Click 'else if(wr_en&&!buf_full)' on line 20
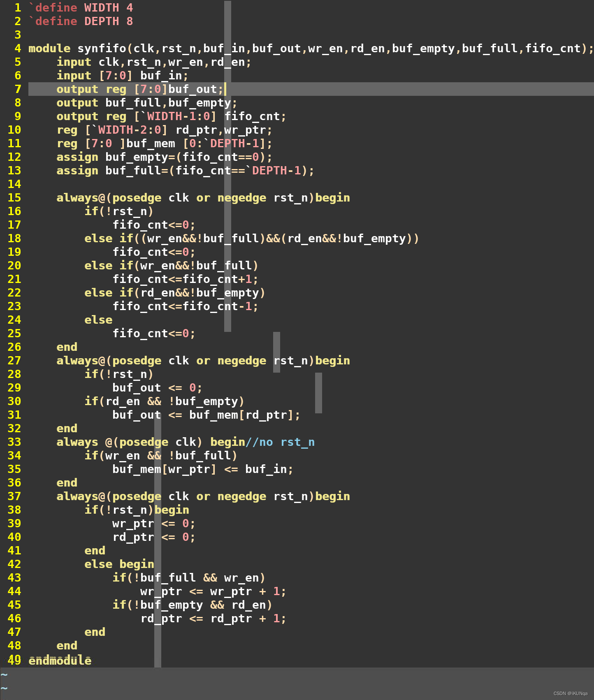The width and height of the screenshot is (594, 700). [x=171, y=266]
